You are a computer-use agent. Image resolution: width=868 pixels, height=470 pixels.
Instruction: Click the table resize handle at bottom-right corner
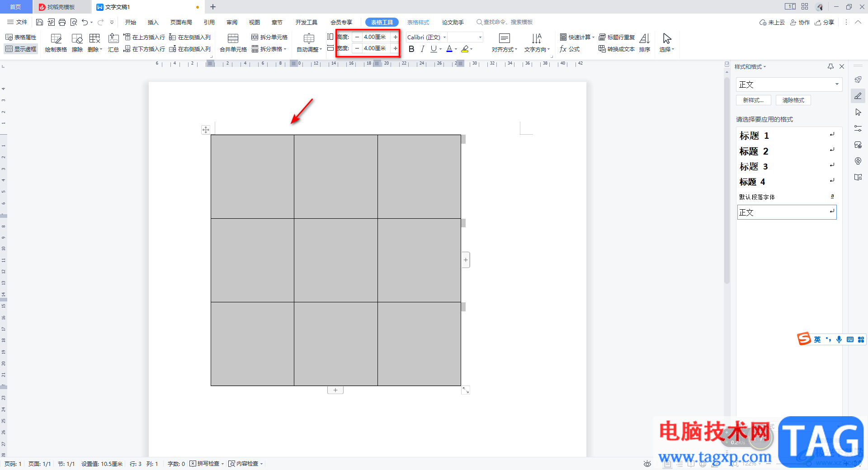(x=466, y=390)
